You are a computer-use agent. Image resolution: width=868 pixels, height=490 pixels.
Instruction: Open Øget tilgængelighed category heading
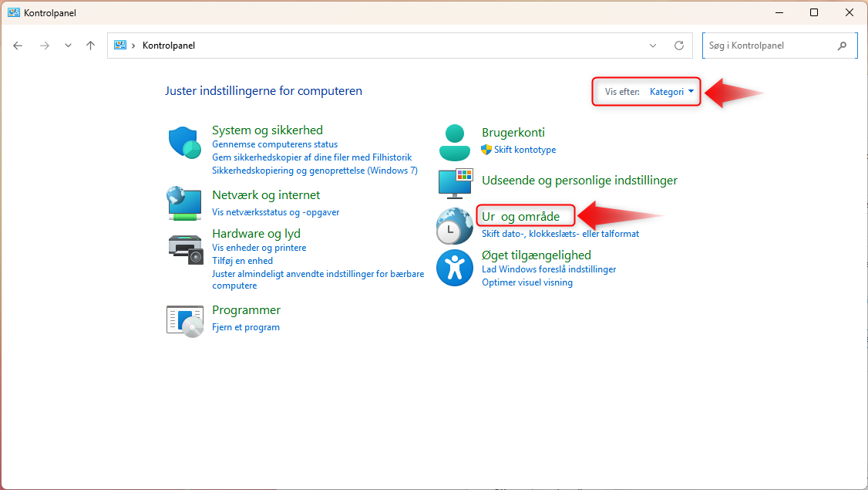coord(537,255)
